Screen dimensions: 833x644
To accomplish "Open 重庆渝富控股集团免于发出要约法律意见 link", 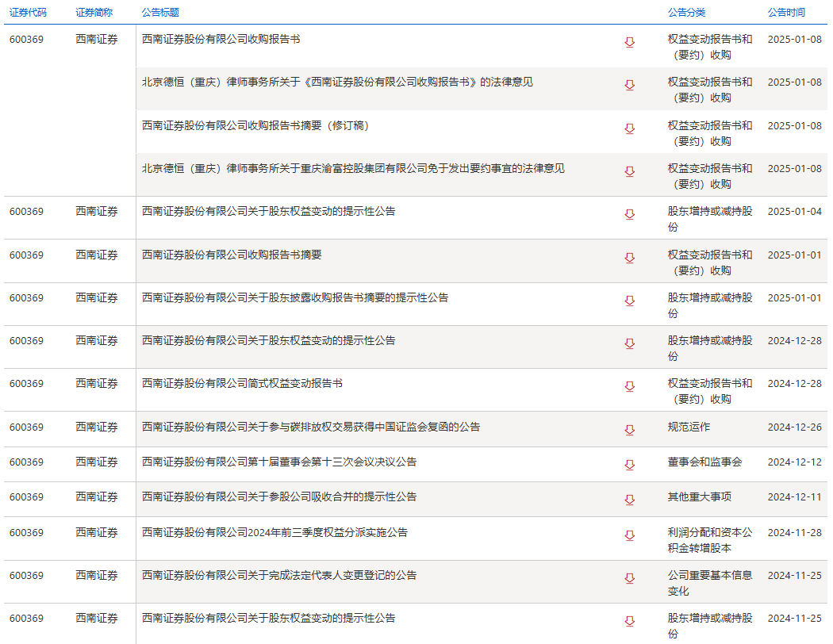I will point(353,169).
